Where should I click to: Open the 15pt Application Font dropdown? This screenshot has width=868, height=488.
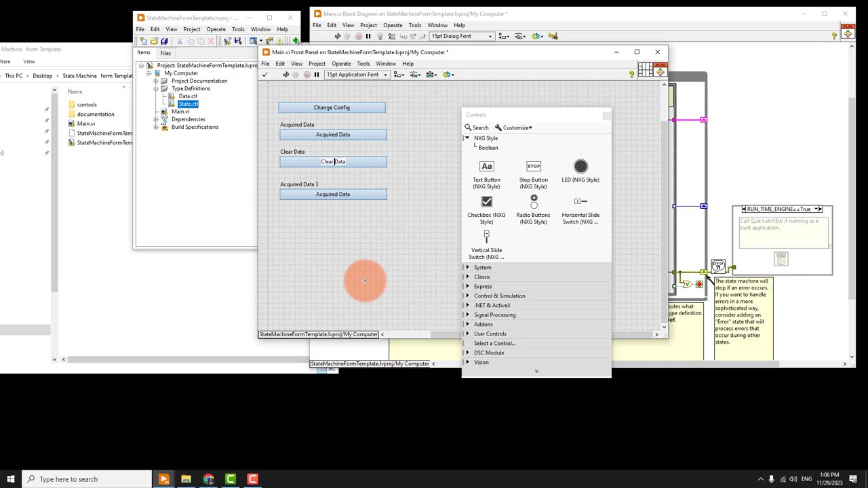click(x=357, y=75)
